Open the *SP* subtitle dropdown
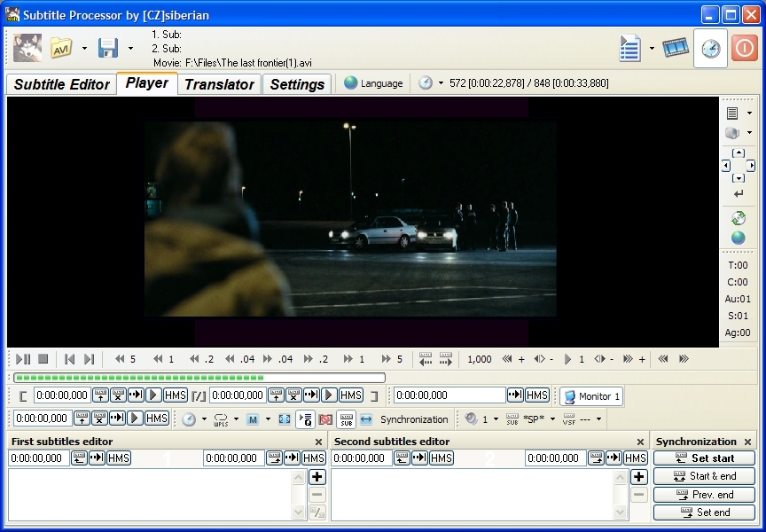Image resolution: width=766 pixels, height=532 pixels. [552, 419]
